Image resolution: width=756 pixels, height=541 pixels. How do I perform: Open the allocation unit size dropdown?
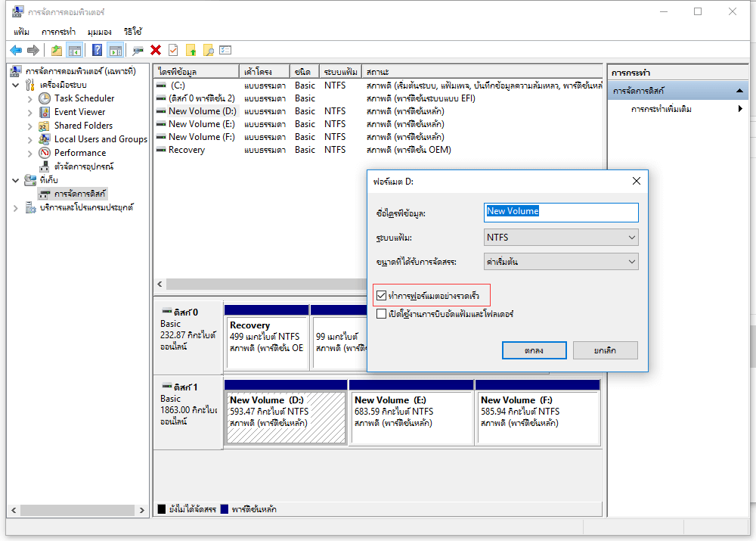tap(561, 262)
